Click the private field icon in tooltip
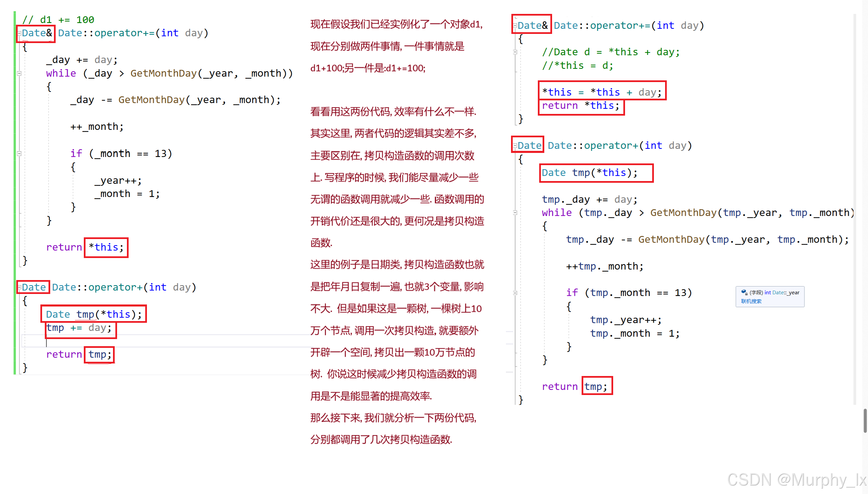This screenshot has height=494, width=868. pos(744,292)
